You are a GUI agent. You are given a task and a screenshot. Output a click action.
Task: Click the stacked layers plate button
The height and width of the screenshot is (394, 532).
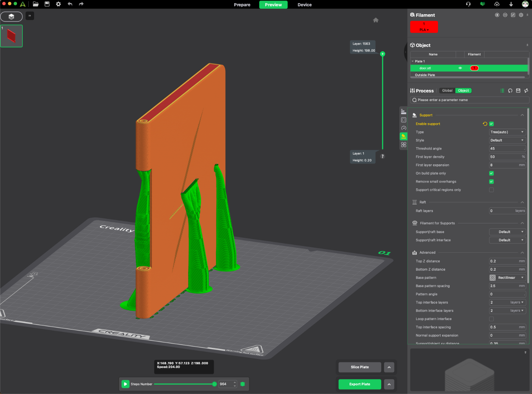pyautogui.click(x=11, y=16)
